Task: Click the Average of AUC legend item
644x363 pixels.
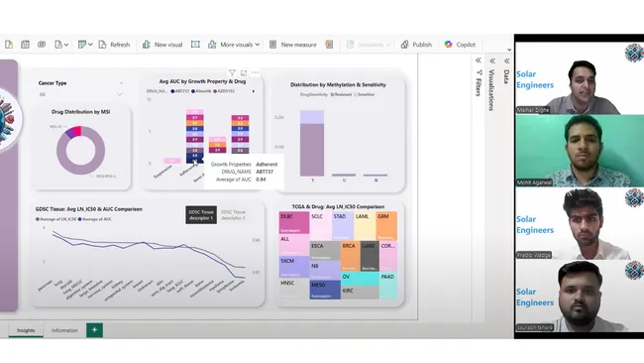Action: pyautogui.click(x=95, y=219)
